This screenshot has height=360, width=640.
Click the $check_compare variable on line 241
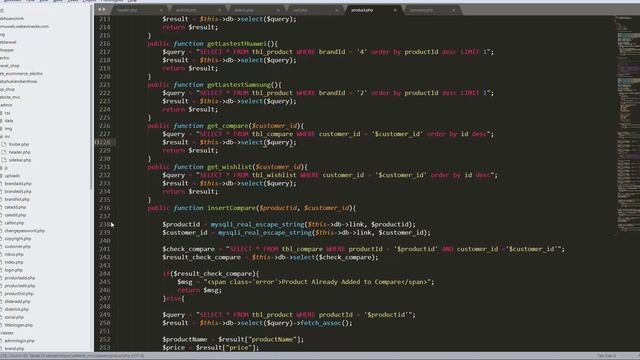[188, 249]
